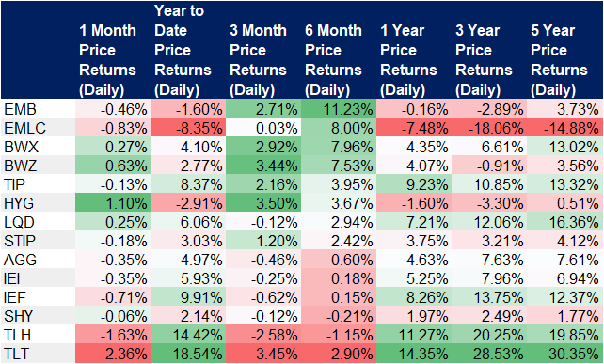Select the TLH 20.25% cell
Screen dimensions: 604x364
pyautogui.click(x=489, y=335)
